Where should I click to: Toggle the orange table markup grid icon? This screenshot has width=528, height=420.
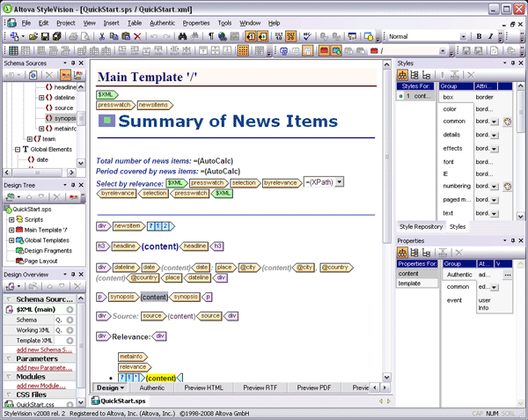point(243,51)
